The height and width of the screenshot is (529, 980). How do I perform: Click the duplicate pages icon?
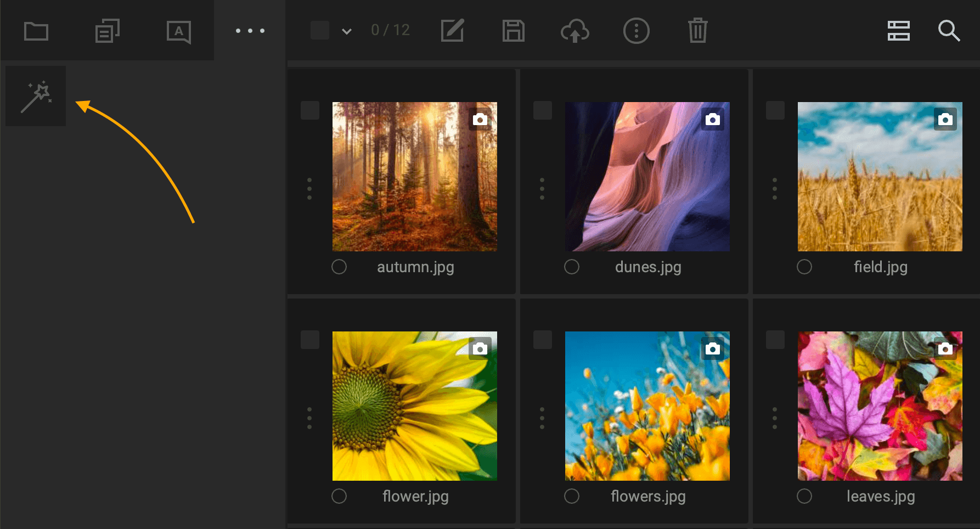pos(107,30)
